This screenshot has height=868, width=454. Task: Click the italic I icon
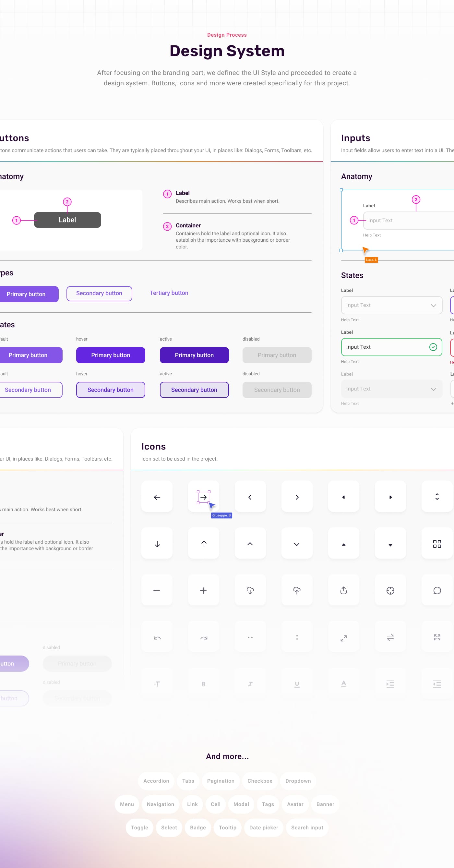tap(250, 684)
